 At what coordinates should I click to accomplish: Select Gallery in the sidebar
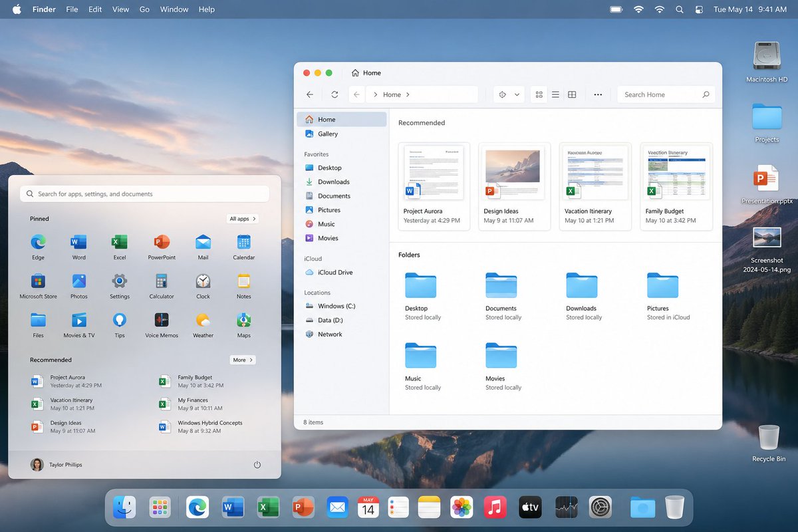(341, 134)
